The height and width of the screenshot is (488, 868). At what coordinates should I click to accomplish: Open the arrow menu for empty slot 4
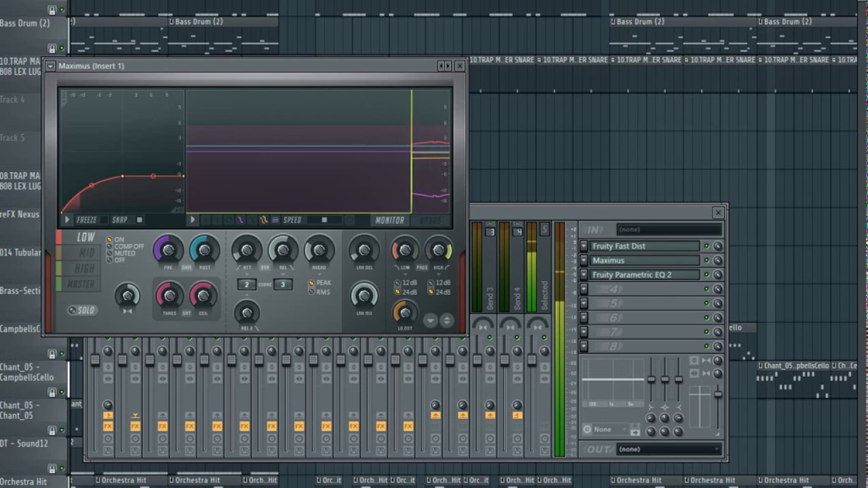(x=584, y=289)
